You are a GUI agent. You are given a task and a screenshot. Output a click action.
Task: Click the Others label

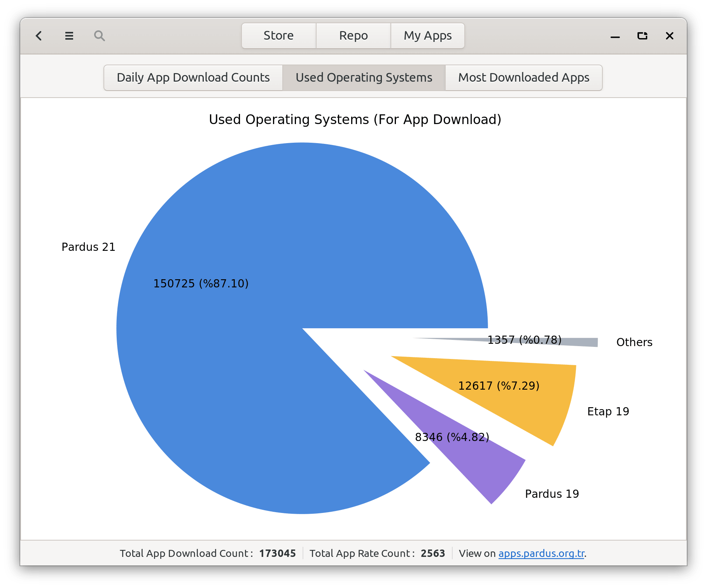pyautogui.click(x=634, y=342)
